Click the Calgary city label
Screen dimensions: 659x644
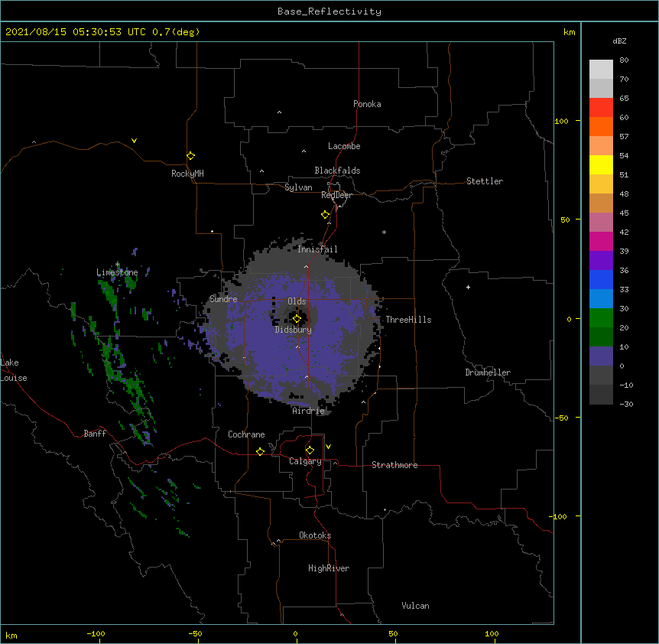coord(305,461)
